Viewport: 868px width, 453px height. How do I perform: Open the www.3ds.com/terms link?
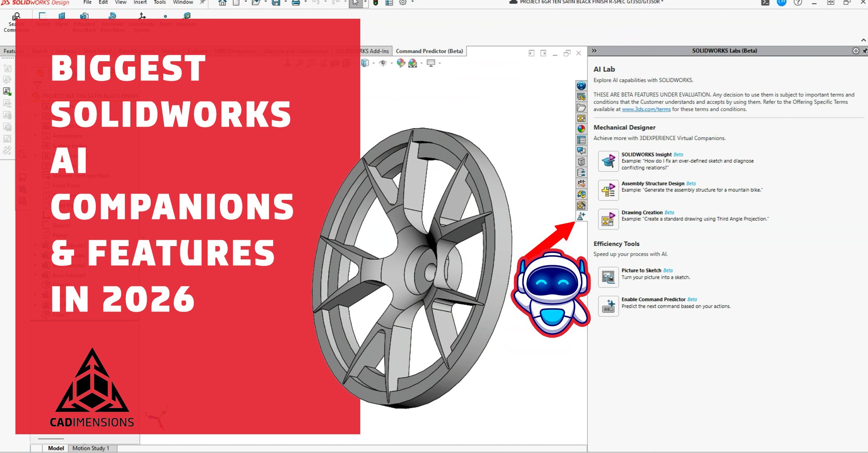[x=646, y=109]
